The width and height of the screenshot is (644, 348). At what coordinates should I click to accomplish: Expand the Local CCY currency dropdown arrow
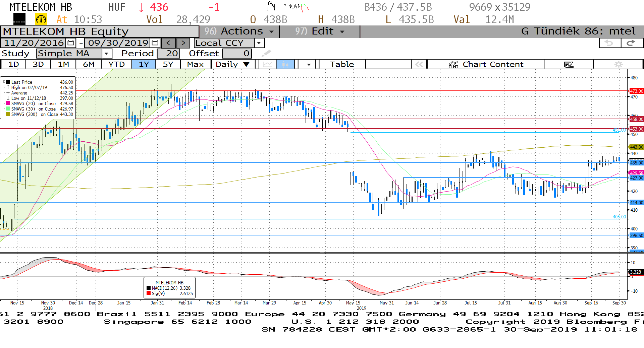click(x=259, y=43)
